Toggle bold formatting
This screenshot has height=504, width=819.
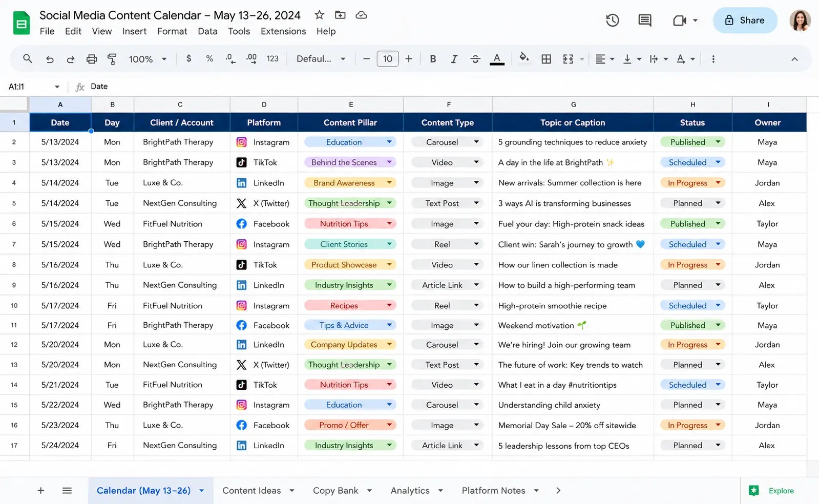[x=433, y=59]
